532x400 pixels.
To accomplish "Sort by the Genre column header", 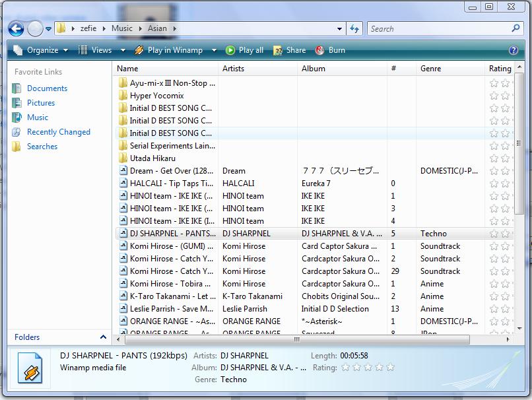I will [x=431, y=69].
